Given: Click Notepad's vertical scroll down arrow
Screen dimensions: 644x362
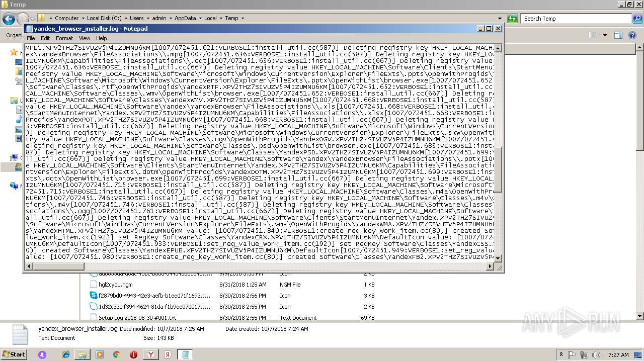Looking at the screenshot, I should pos(498,257).
